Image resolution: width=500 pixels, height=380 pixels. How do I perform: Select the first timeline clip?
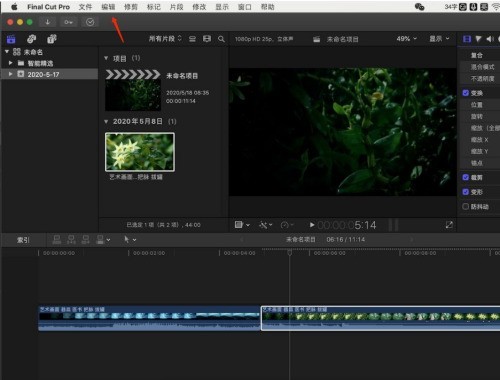(149, 318)
